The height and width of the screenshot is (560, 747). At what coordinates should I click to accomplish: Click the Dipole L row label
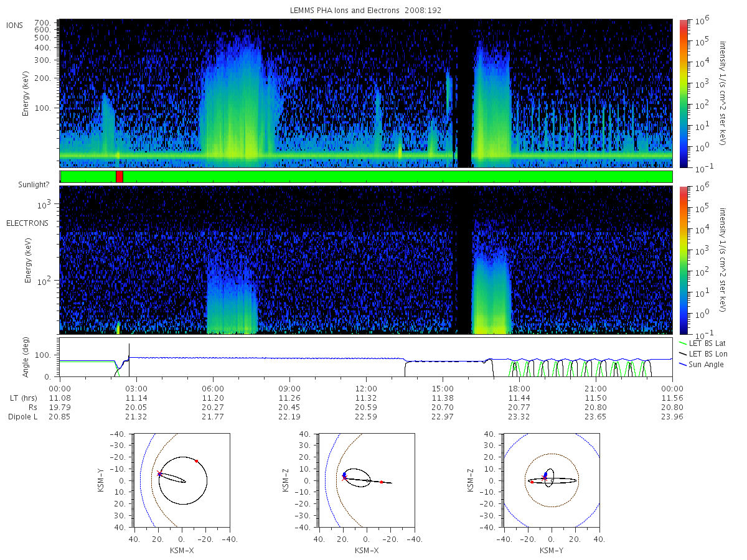click(22, 416)
